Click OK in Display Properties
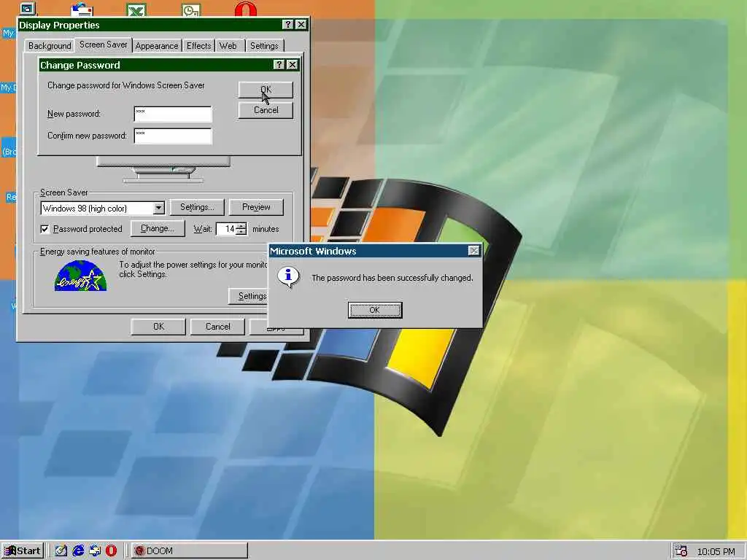This screenshot has height=560, width=747. coord(158,327)
